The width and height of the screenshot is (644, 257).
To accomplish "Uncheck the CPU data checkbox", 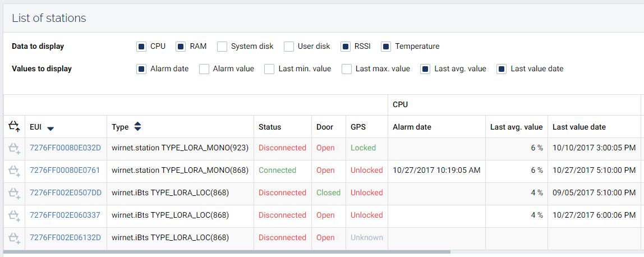I will pos(141,47).
